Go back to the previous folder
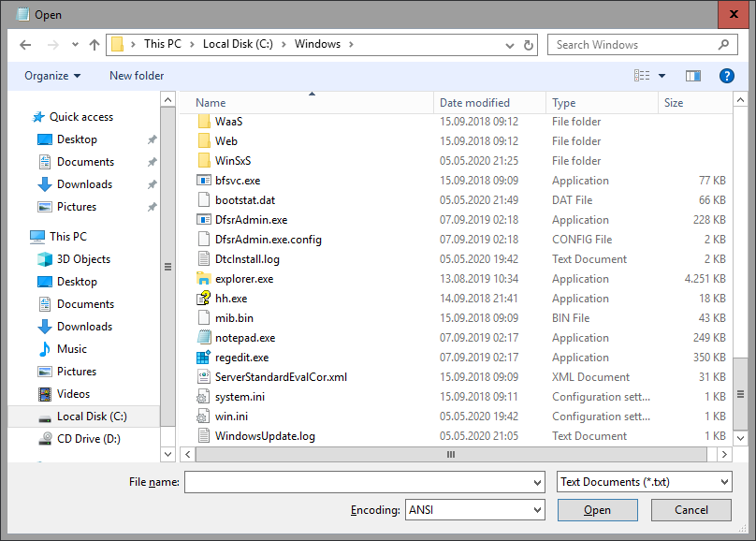Screen dimensions: 756x541 pos(25,44)
